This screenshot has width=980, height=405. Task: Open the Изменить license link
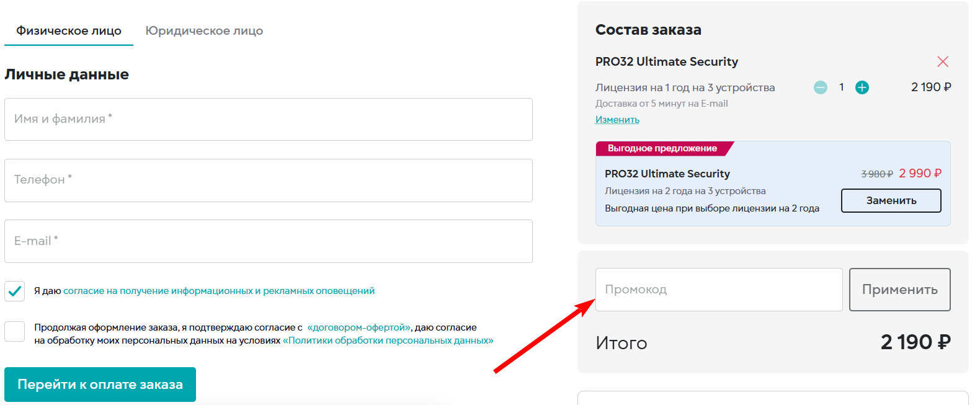coord(617,120)
